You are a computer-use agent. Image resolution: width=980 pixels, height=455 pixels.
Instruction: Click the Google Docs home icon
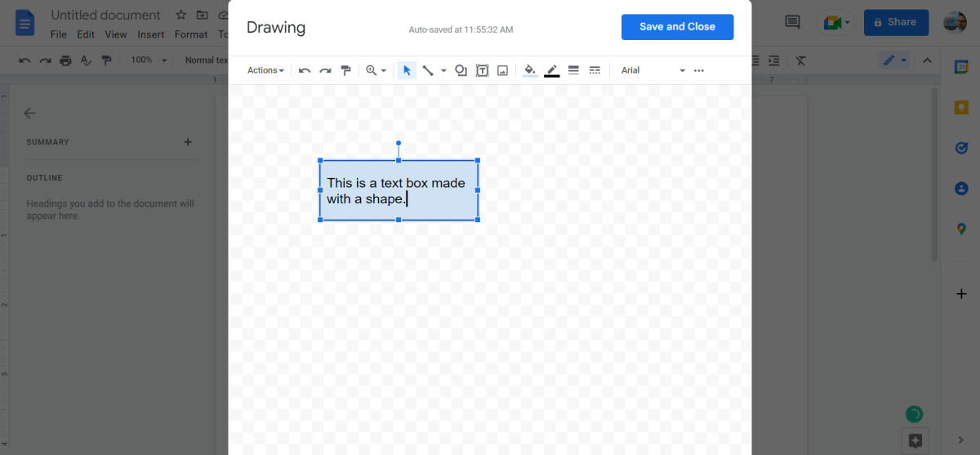[x=24, y=23]
